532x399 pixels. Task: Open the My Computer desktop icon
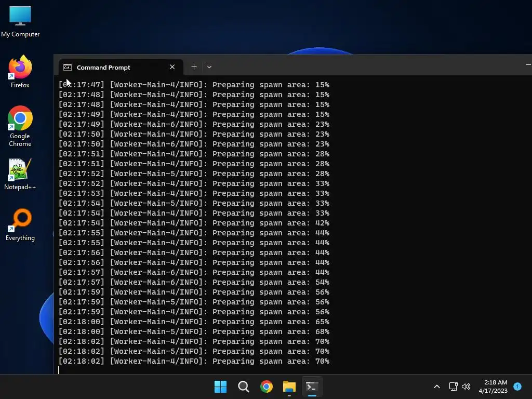point(20,22)
